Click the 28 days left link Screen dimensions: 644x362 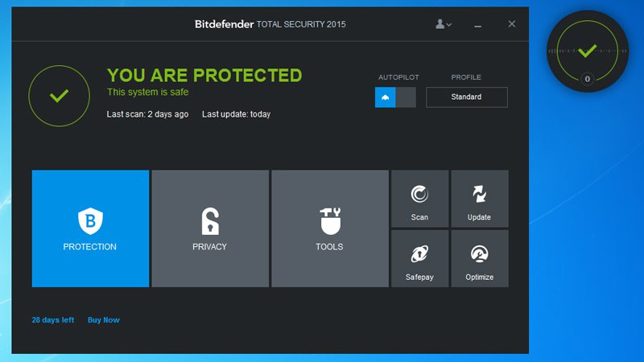click(53, 319)
